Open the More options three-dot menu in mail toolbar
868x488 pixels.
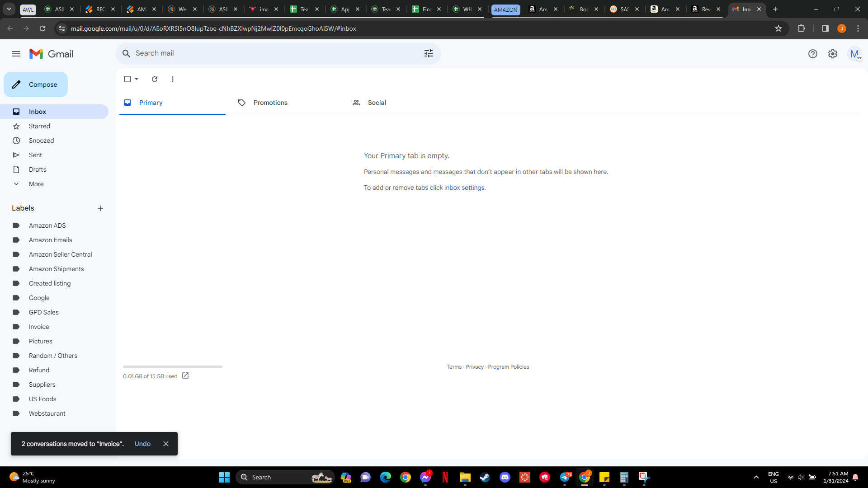point(173,79)
